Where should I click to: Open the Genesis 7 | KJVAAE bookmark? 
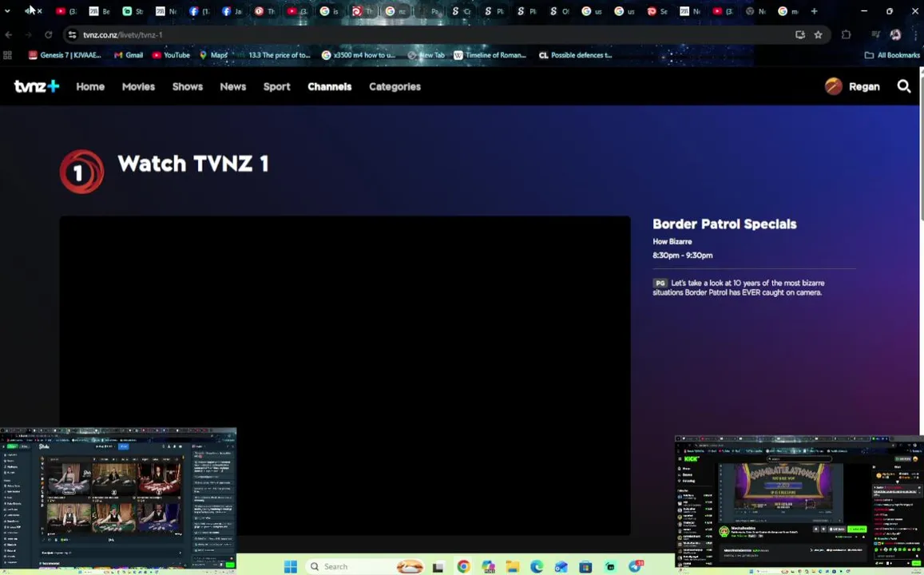tap(65, 55)
